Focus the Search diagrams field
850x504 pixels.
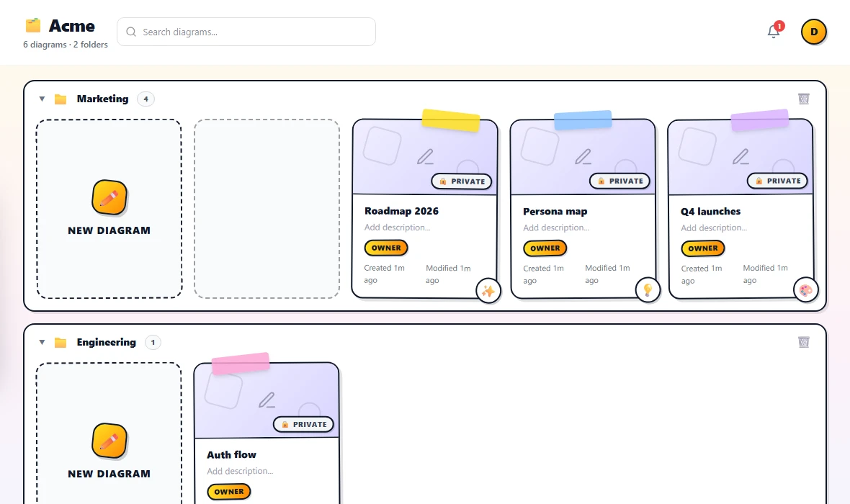pyautogui.click(x=246, y=32)
